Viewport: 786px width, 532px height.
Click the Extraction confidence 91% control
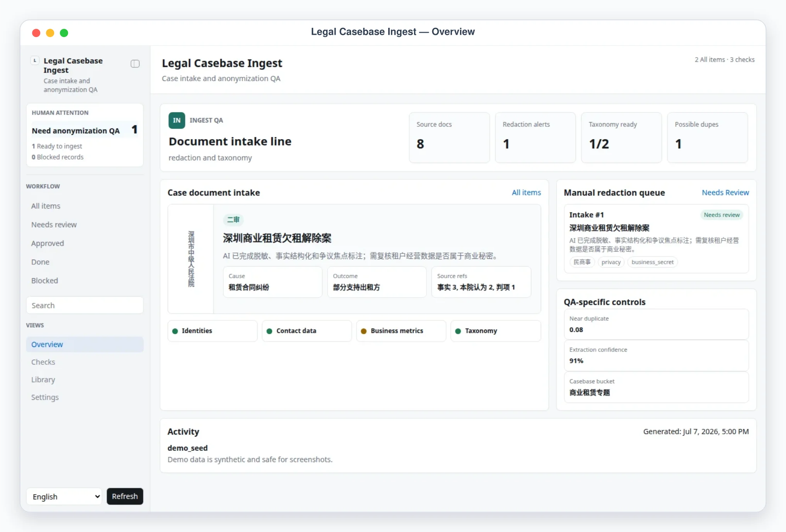click(656, 355)
